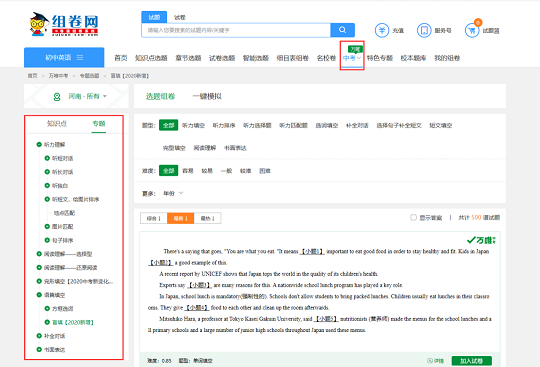This screenshot has width=540, height=367.
Task: Open 名校卷 in the navigation bar
Action: [326, 58]
